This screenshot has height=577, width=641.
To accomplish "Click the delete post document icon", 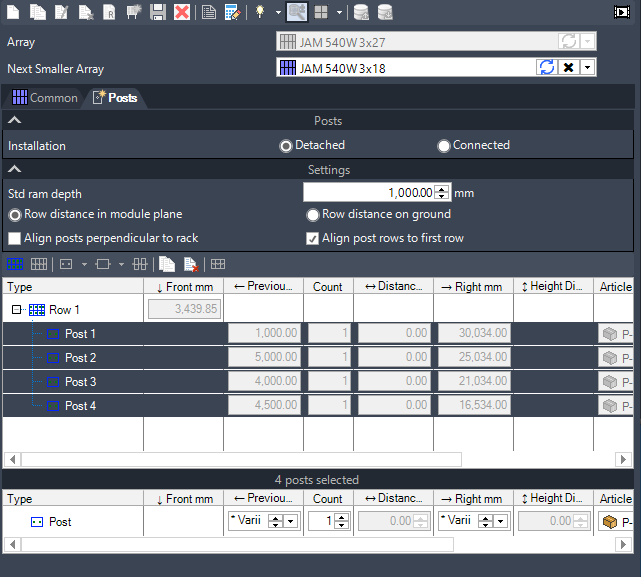I will pyautogui.click(x=191, y=264).
